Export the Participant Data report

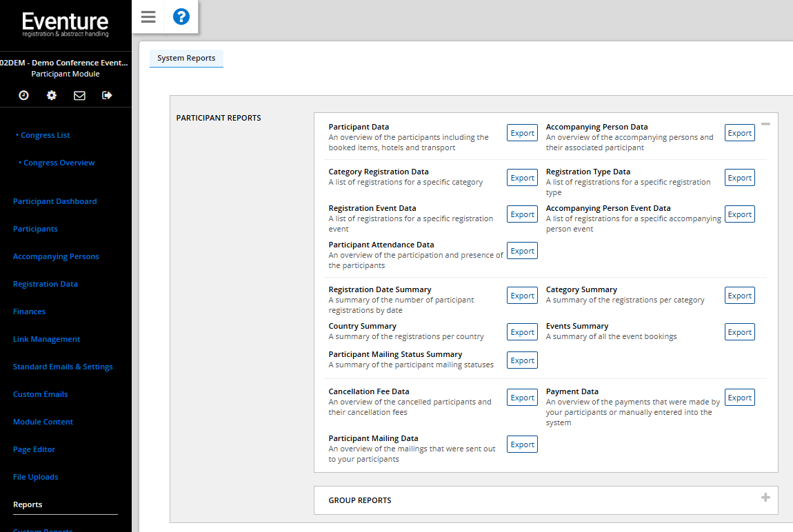click(523, 133)
